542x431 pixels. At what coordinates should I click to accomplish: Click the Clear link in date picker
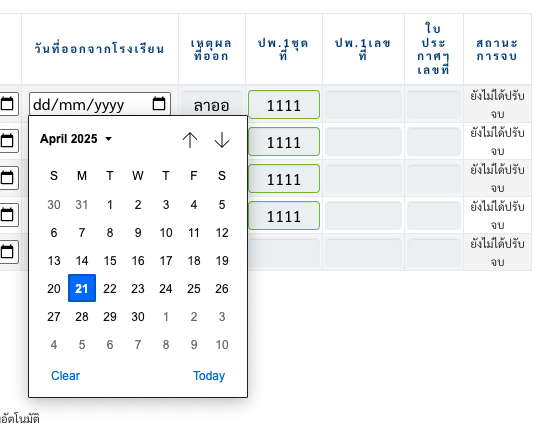coord(65,376)
